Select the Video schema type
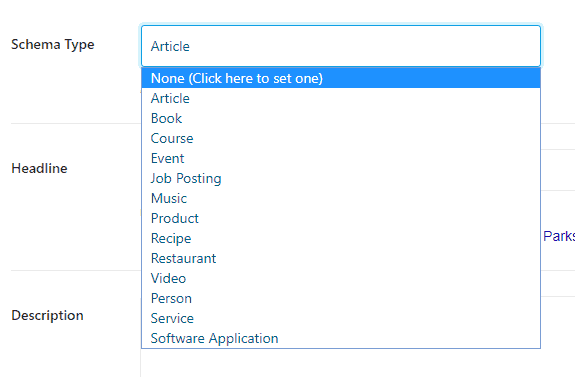Viewport: 575px width, 377px height. [341, 278]
